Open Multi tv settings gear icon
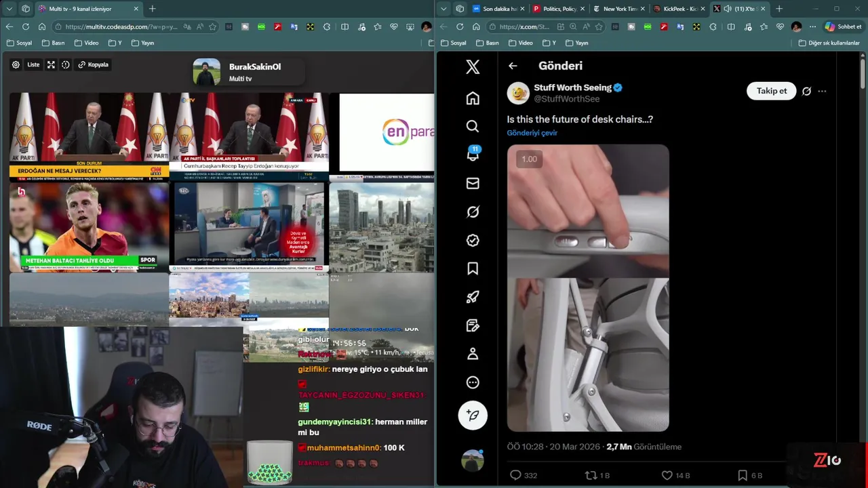Screen dimensions: 868x488 (16, 64)
